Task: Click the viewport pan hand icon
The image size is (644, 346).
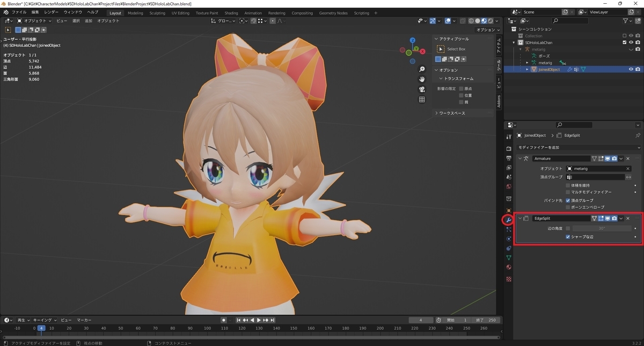Action: (x=422, y=79)
